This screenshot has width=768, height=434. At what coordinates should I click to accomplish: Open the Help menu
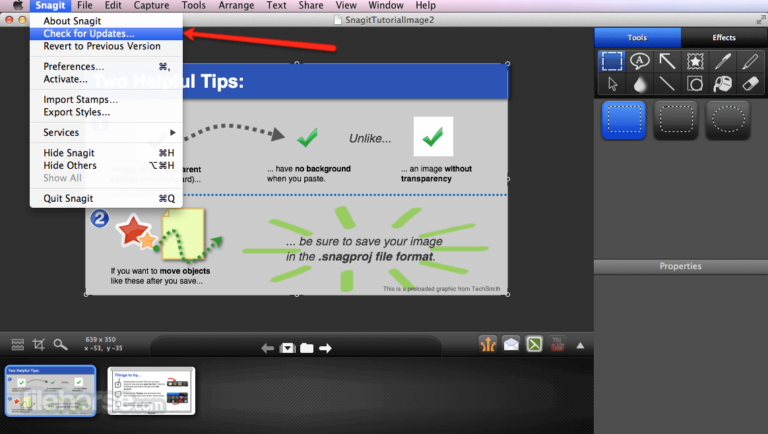(426, 5)
